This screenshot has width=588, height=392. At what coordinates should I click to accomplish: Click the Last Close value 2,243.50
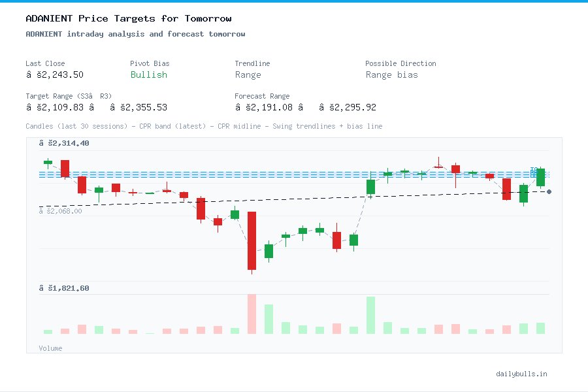[55, 74]
